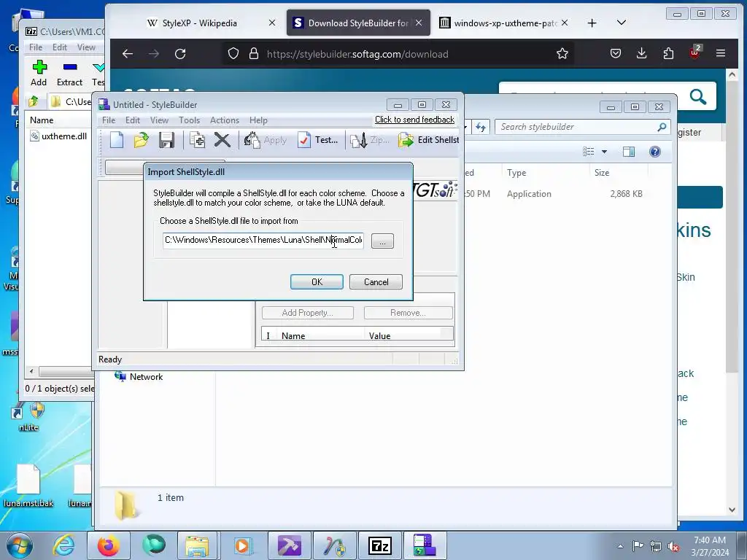Click the 'Click to send feedback' link
747x560 pixels.
coord(414,120)
